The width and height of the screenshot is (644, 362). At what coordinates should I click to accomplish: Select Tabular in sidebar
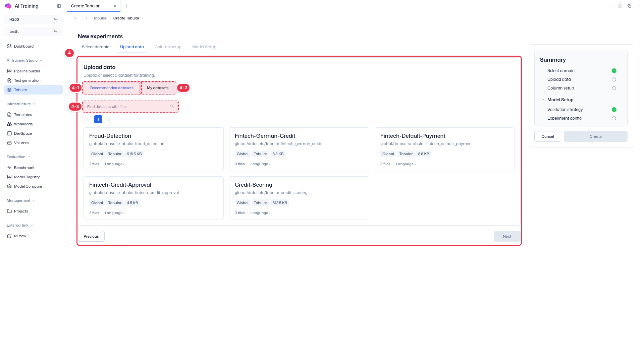[33, 90]
